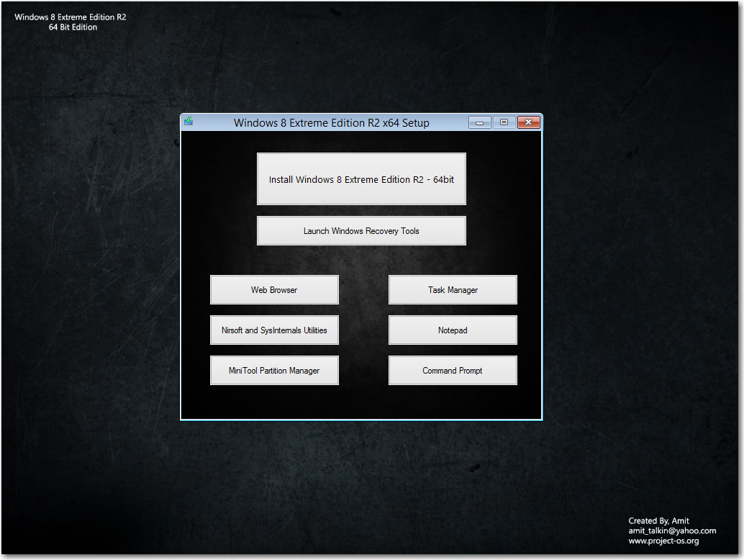Open the Command Prompt

click(453, 370)
